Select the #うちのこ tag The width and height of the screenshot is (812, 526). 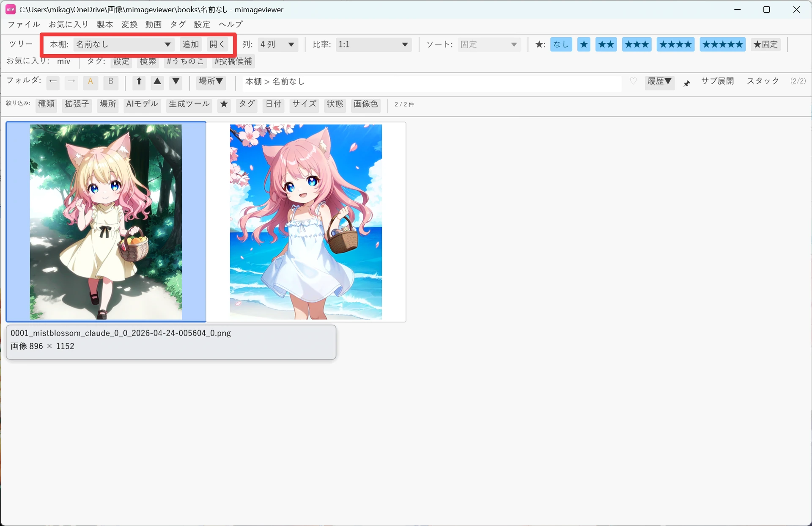pos(185,61)
